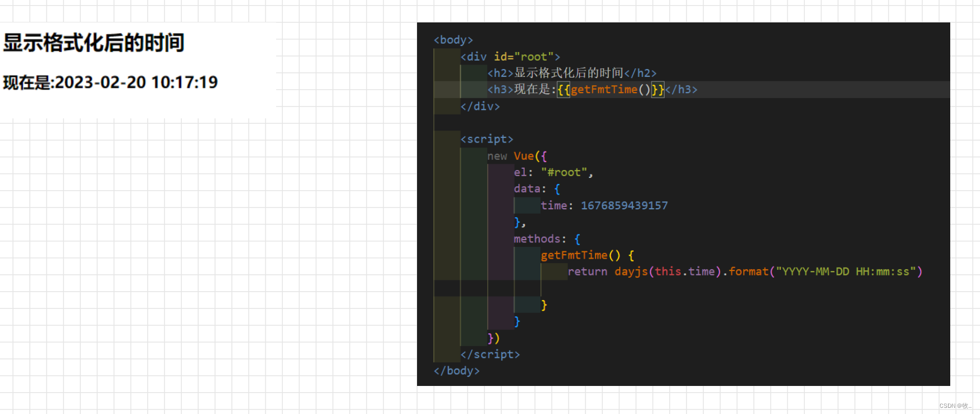Click the "methods: {" code line
The height and width of the screenshot is (414, 980).
(x=547, y=239)
